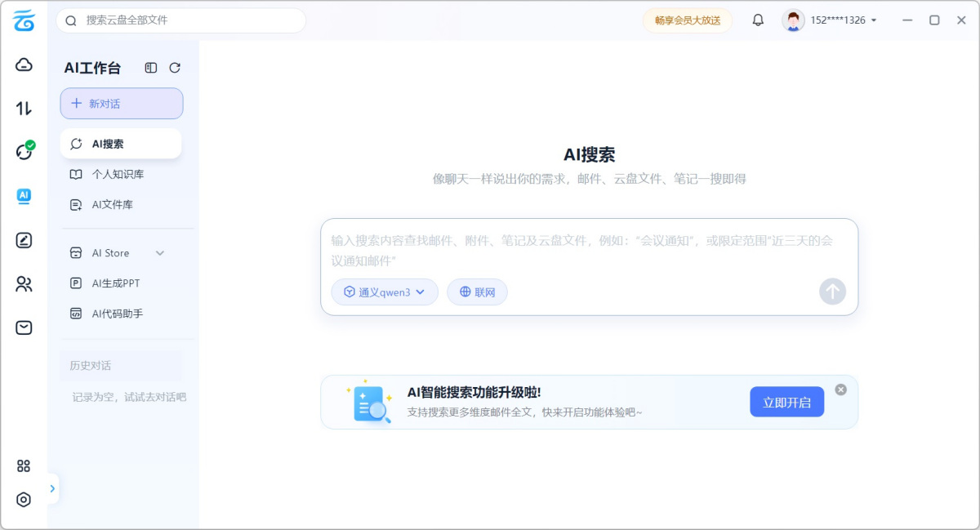Click the apps grid icon at bottom
The width and height of the screenshot is (980, 530).
coord(24,465)
